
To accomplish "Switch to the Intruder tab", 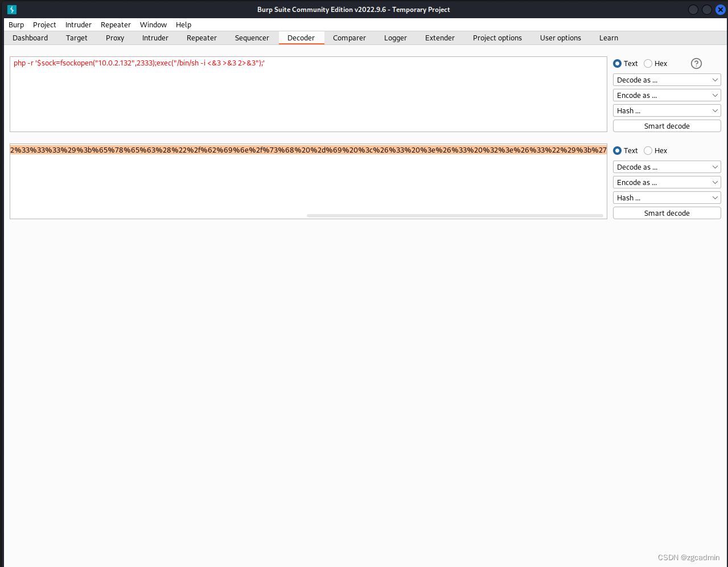I will click(155, 38).
